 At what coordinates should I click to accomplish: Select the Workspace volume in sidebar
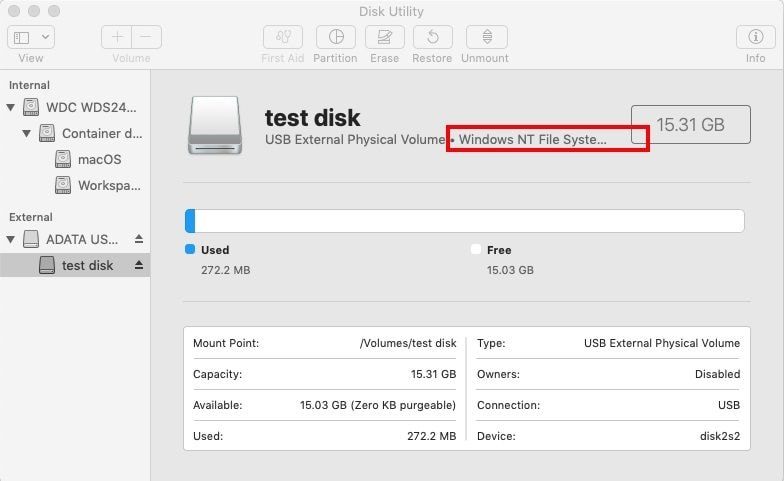[x=108, y=185]
